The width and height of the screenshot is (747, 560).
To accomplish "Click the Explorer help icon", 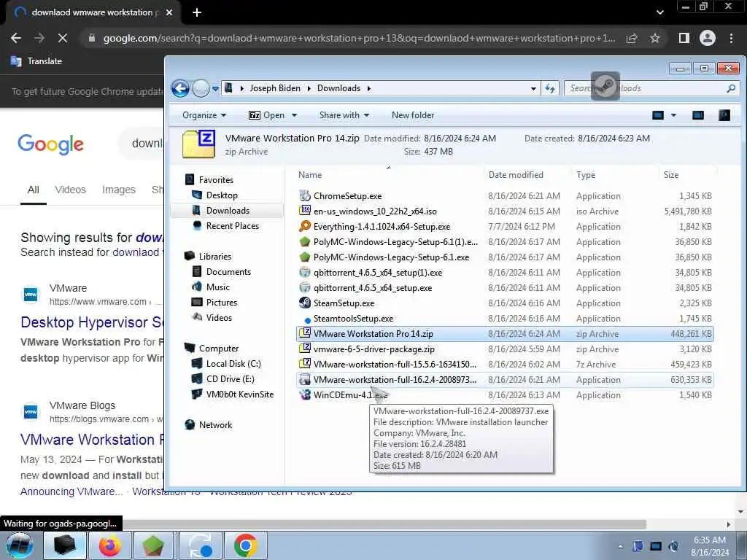I will coord(724,115).
